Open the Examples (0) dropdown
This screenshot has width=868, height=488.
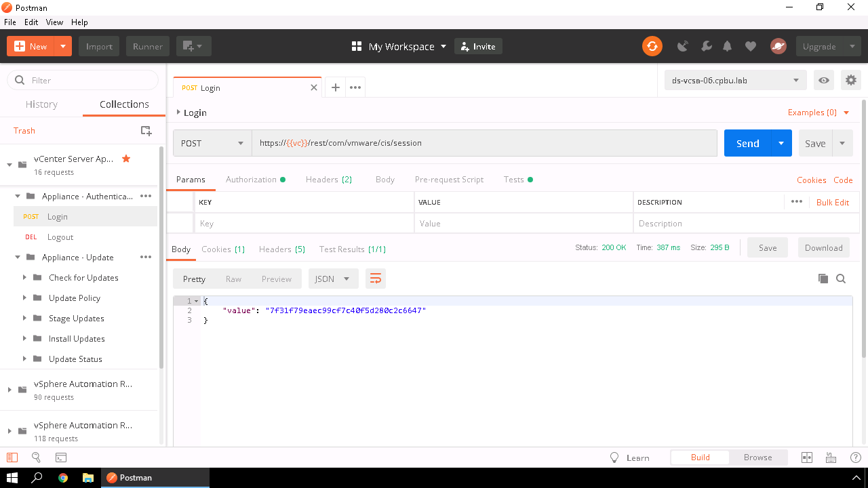click(x=818, y=113)
